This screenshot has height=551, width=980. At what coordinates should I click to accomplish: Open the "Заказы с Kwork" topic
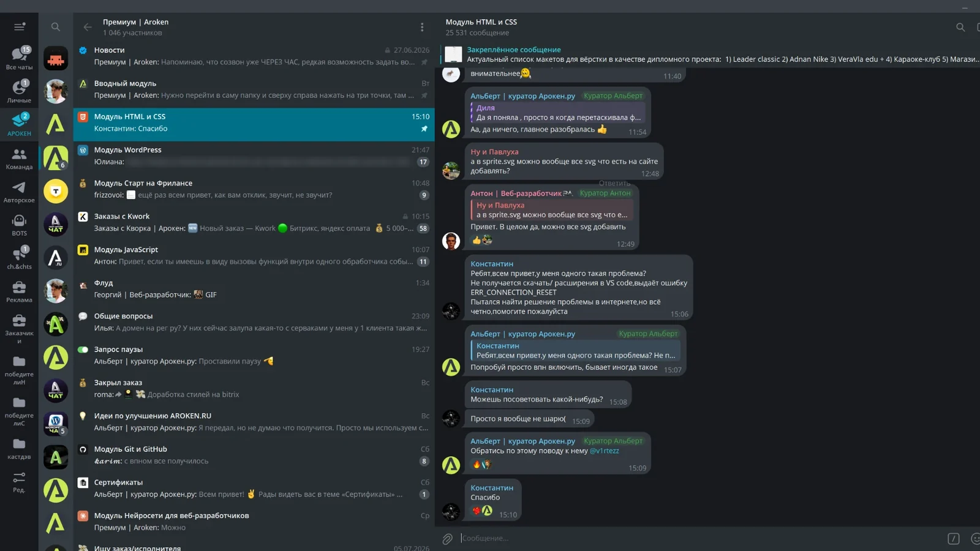tap(254, 222)
